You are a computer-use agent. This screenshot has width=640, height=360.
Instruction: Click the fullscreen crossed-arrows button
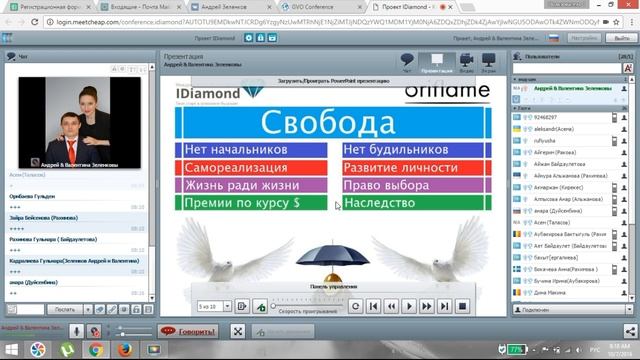pos(238,331)
